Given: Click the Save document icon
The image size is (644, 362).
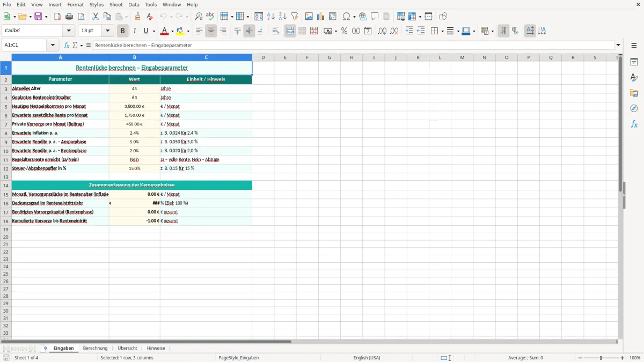Looking at the screenshot, I should [x=38, y=17].
